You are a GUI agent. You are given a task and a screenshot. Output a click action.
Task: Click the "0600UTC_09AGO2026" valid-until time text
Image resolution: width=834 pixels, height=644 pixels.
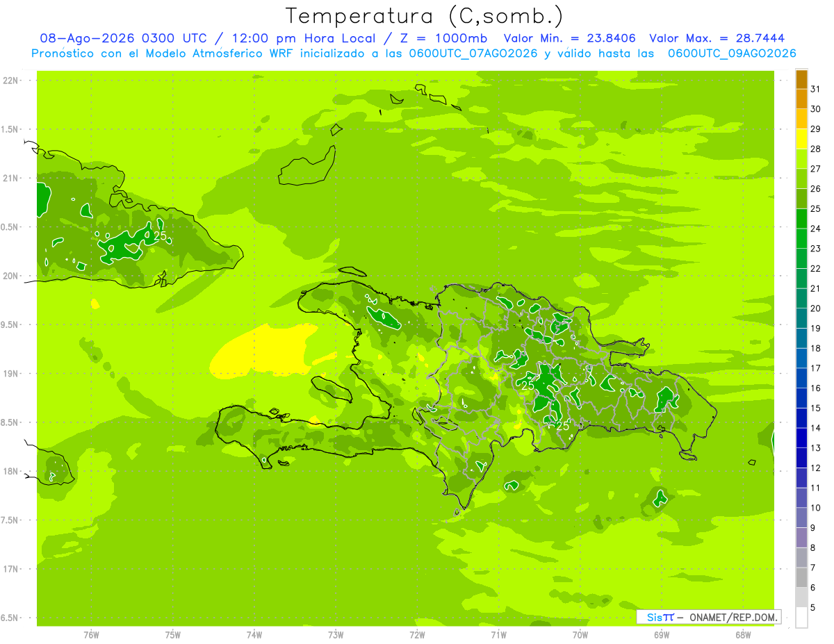[x=732, y=53]
